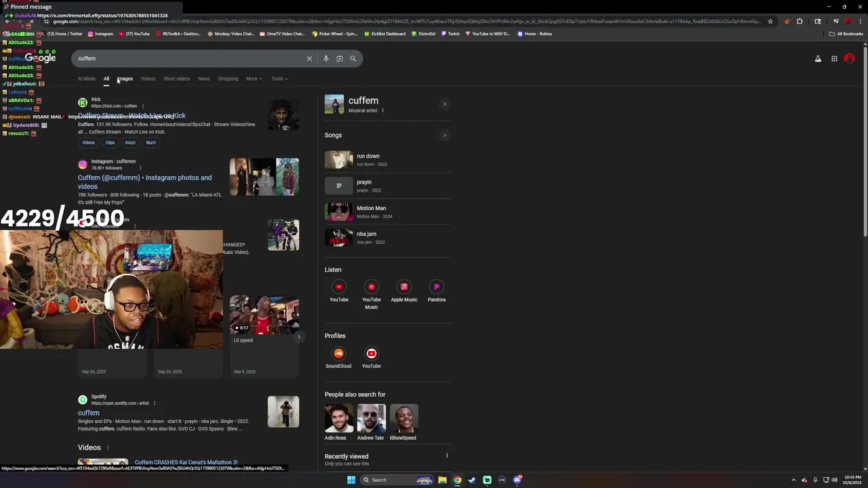Switch to Chrome in the taskbar

click(457, 480)
